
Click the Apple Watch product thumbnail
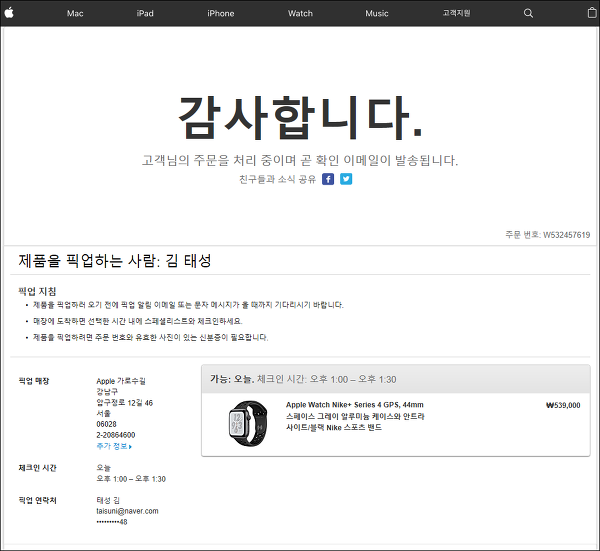click(x=248, y=423)
